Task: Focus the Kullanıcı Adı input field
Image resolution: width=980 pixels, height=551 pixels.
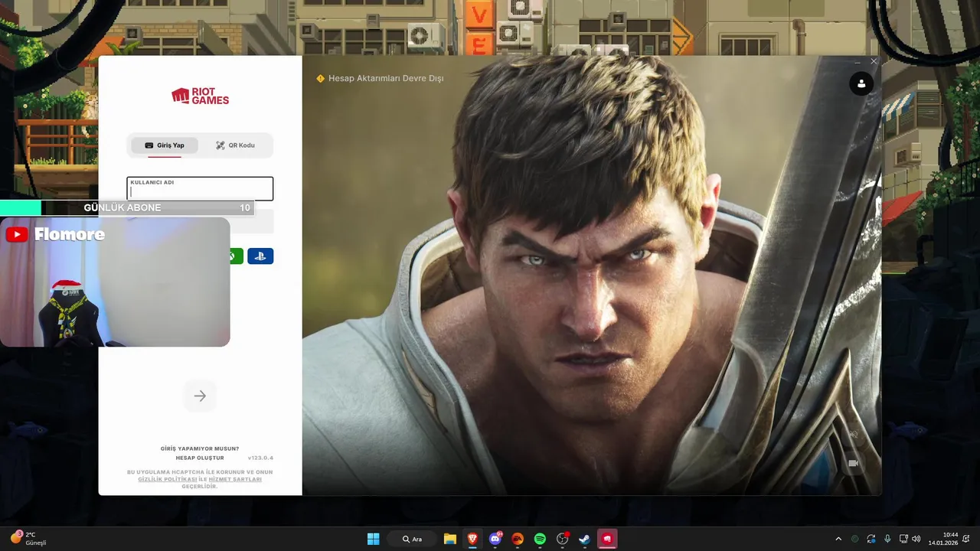Action: 200,189
